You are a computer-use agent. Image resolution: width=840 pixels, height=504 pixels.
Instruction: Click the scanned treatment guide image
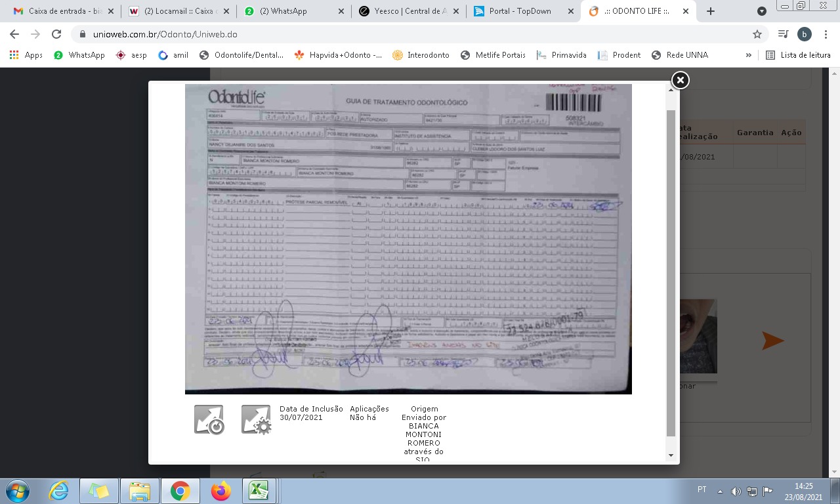coord(408,239)
